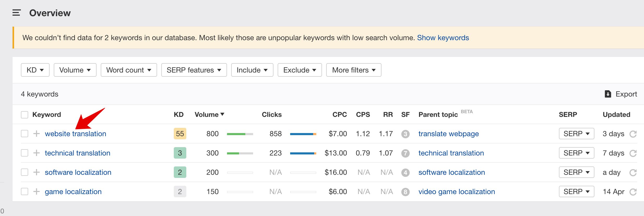This screenshot has width=644, height=216.
Task: Sort by the CPC column header
Action: 339,115
